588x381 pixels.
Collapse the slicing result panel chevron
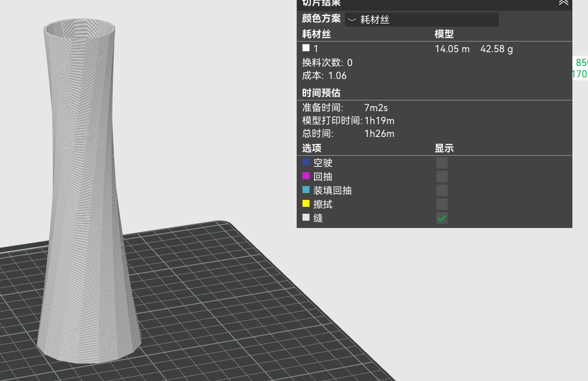click(x=563, y=2)
